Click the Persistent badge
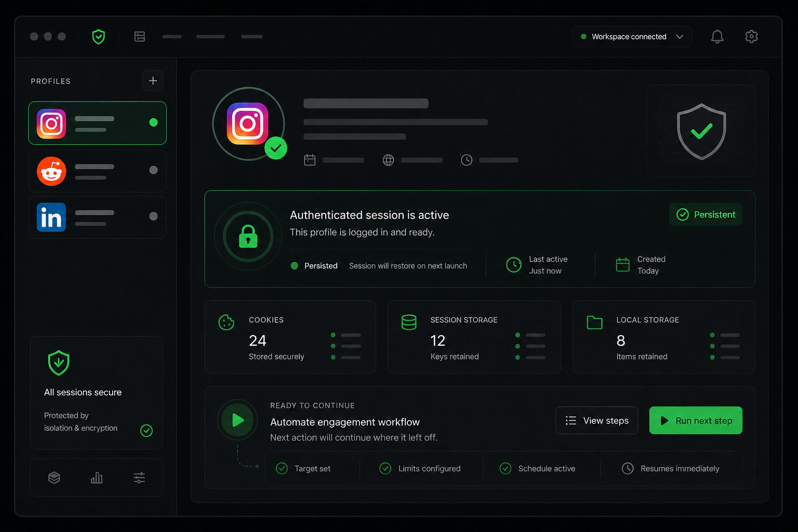 pyautogui.click(x=706, y=215)
